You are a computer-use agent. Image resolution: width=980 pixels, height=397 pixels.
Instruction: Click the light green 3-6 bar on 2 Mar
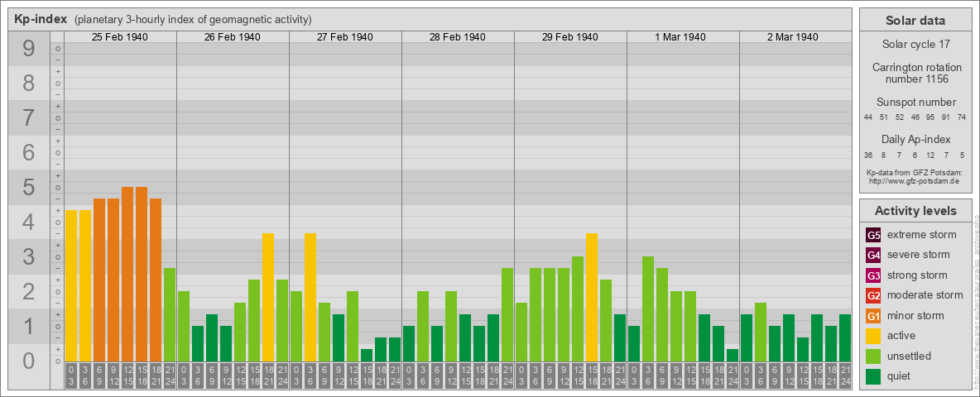tap(760, 332)
